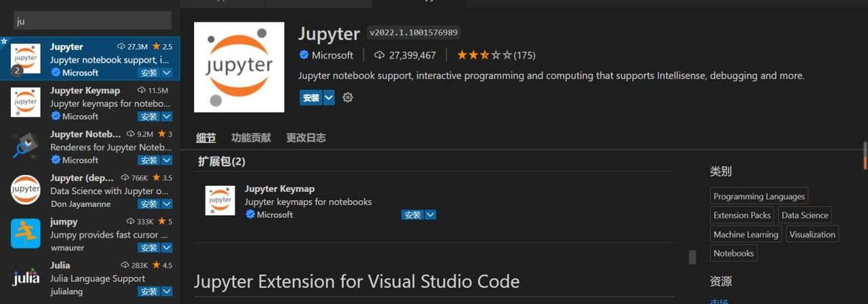Install Jupyter from the sidebar list row
Viewport: 868px width, 304px height.
click(x=149, y=73)
